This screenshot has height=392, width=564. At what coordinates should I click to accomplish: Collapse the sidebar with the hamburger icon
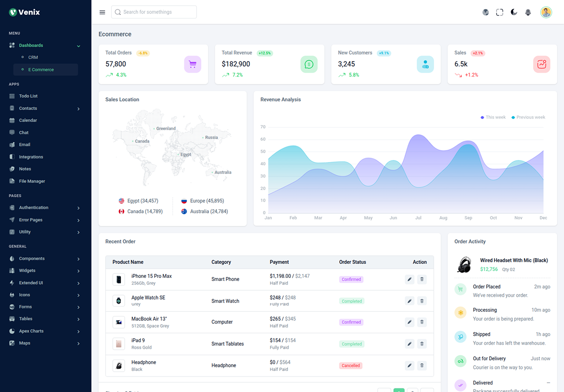102,12
